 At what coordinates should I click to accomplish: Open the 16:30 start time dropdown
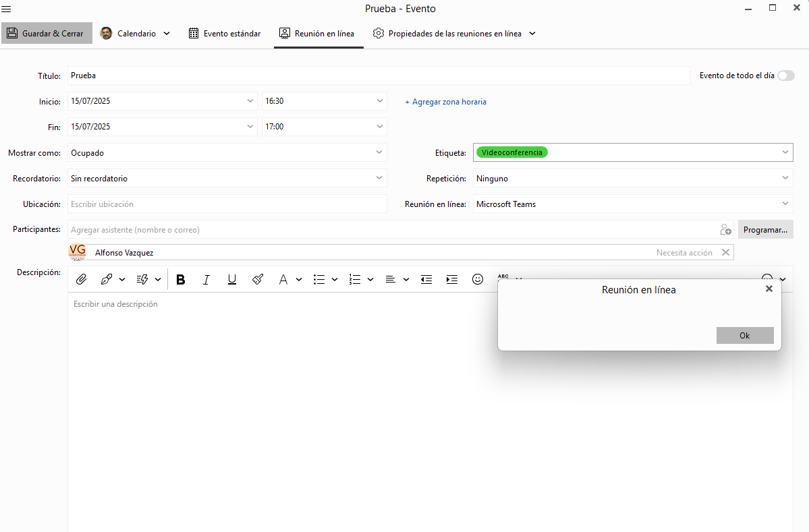(380, 101)
